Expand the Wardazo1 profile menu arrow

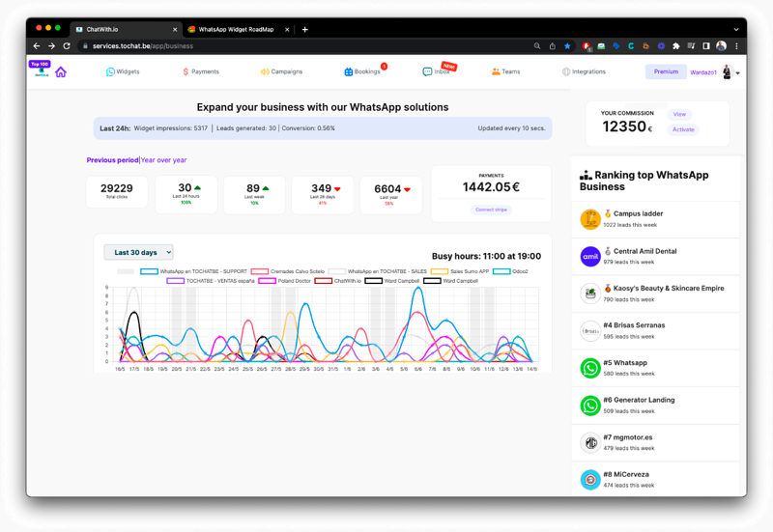[x=738, y=72]
